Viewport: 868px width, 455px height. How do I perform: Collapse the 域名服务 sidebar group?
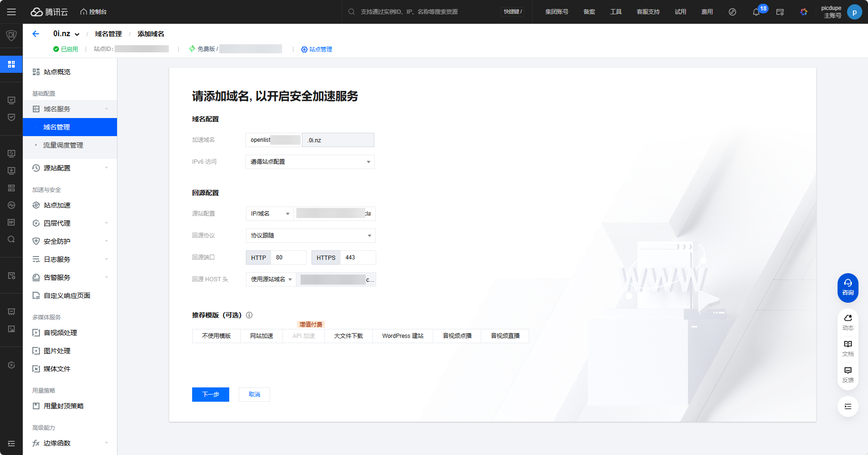(x=70, y=109)
